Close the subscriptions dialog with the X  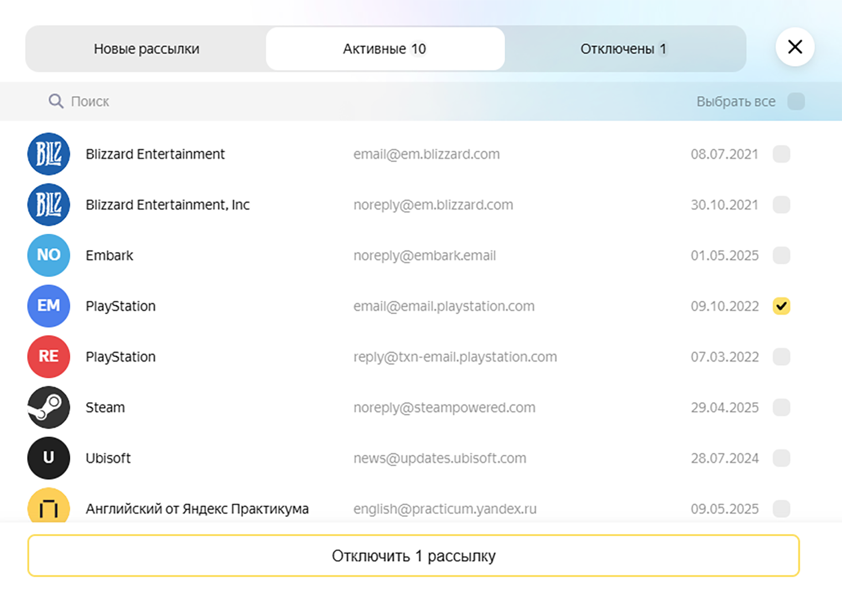pos(795,47)
